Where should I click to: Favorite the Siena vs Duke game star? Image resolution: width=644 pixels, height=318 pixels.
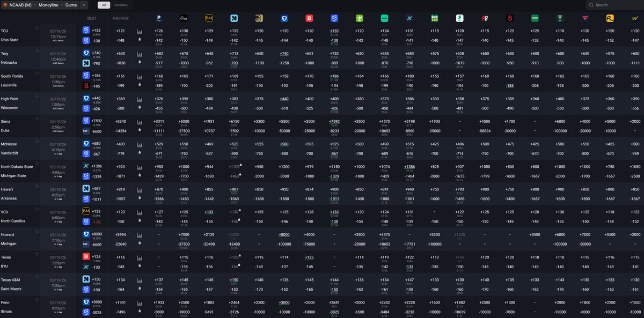click(x=37, y=118)
